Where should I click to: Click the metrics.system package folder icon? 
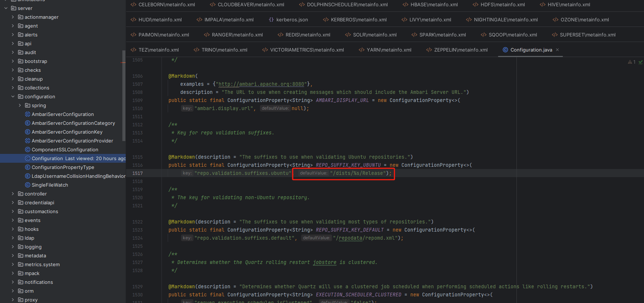pyautogui.click(x=21, y=264)
